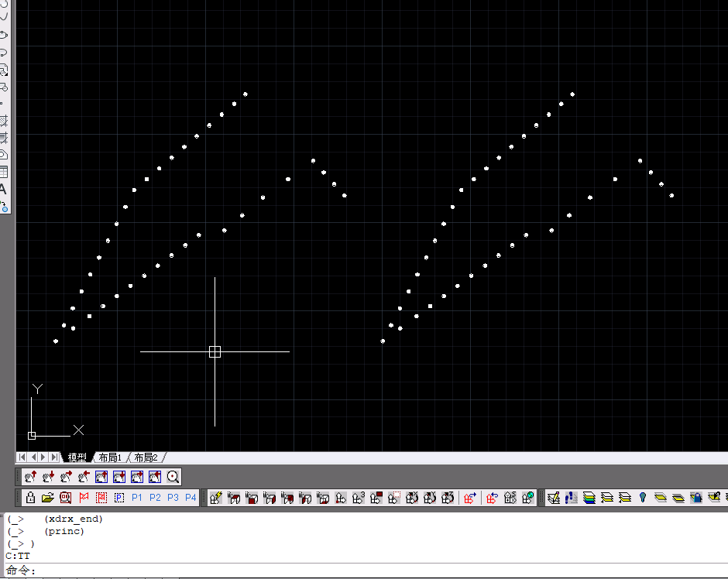Click the colored layer stack icon
This screenshot has width=728, height=579.
click(589, 498)
